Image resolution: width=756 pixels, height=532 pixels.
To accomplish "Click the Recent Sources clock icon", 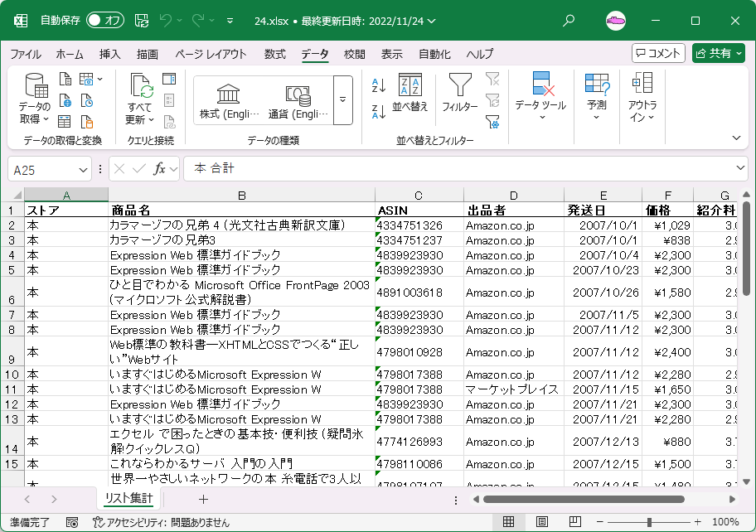I will (87, 101).
